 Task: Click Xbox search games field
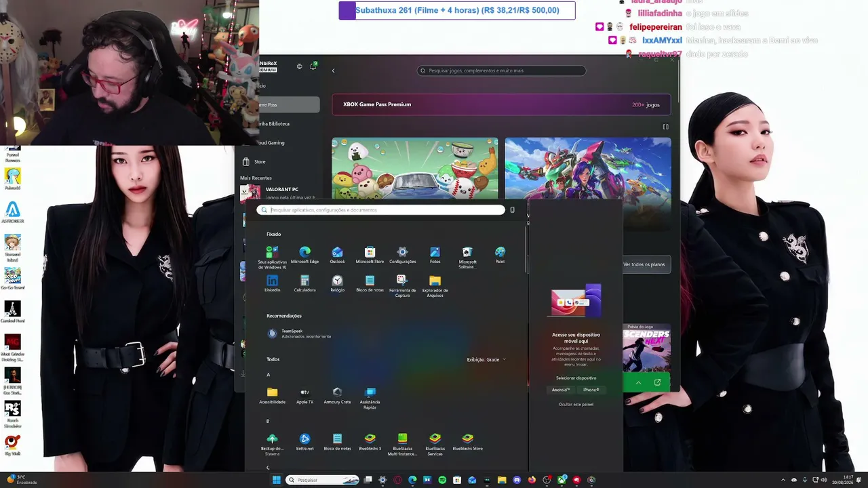(501, 70)
